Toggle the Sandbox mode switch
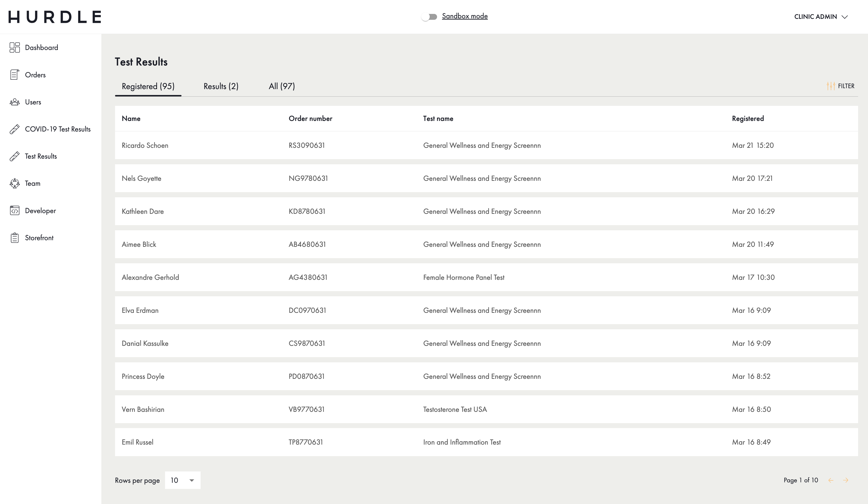This screenshot has width=868, height=504. (429, 17)
